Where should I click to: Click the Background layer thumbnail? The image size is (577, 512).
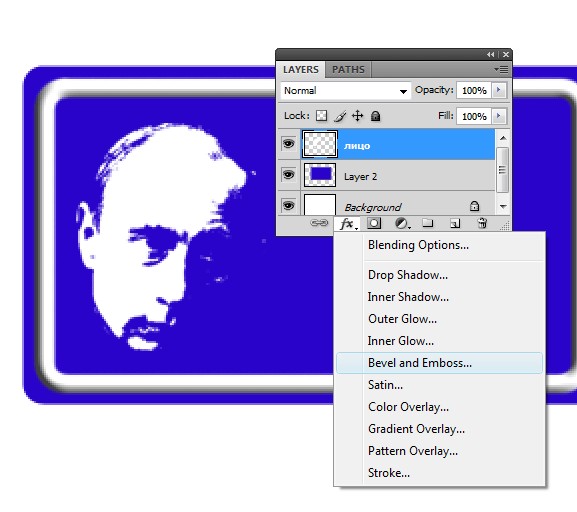(x=320, y=205)
